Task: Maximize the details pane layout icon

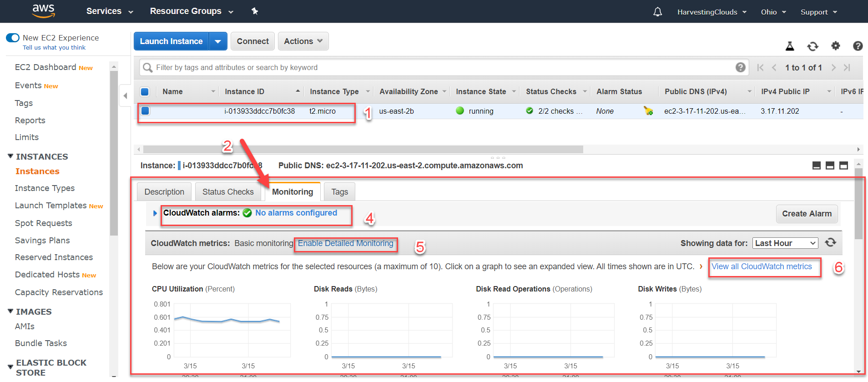Action: click(843, 166)
